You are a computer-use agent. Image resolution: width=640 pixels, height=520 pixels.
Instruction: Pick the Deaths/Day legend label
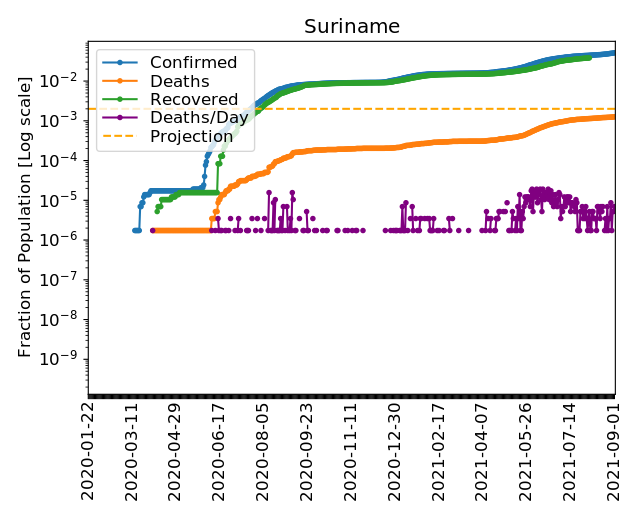(199, 117)
